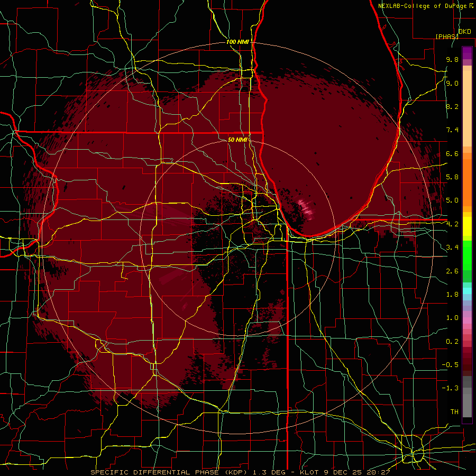Click the 6.6 scale value

452,153
